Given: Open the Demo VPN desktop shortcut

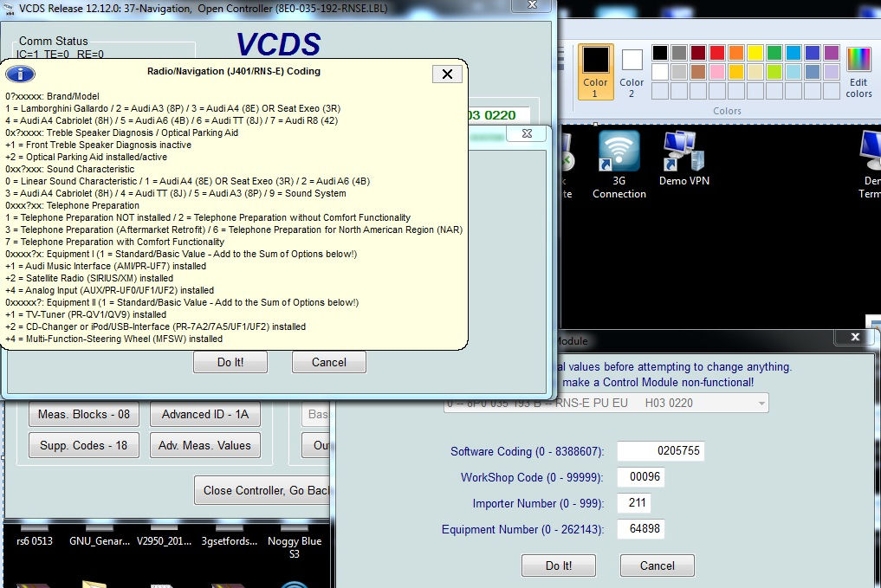Looking at the screenshot, I should click(x=684, y=165).
